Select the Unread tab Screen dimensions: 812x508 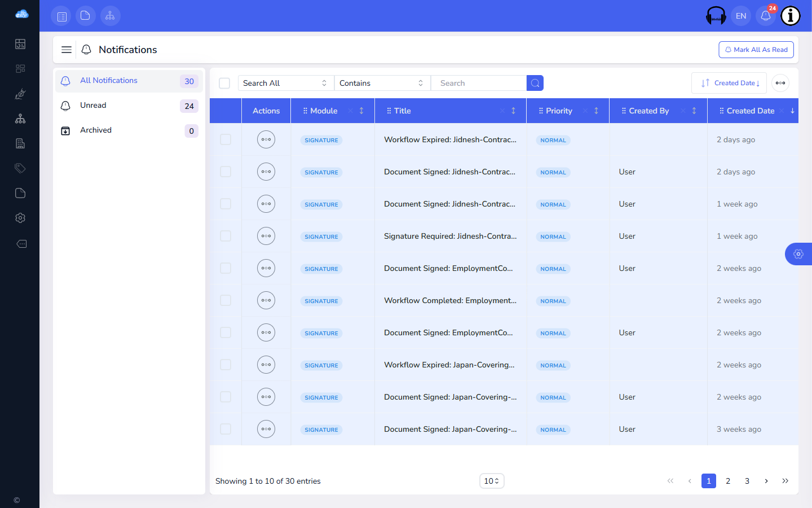click(x=129, y=106)
